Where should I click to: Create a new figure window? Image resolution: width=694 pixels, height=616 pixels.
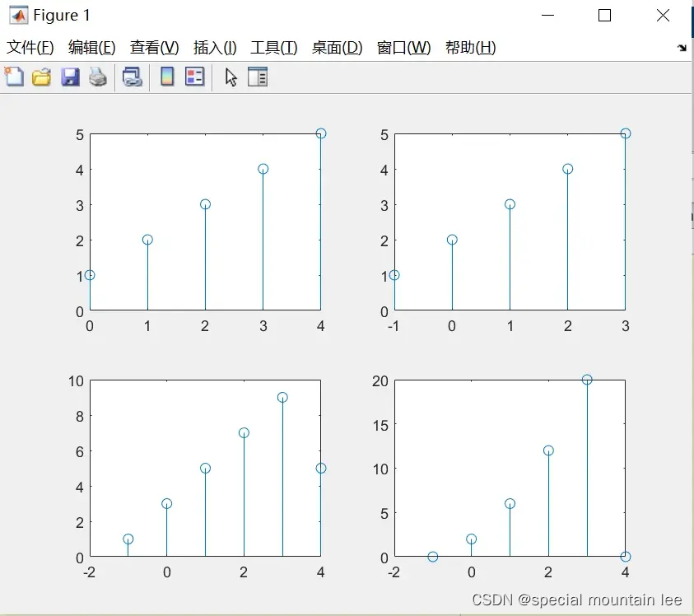point(14,76)
